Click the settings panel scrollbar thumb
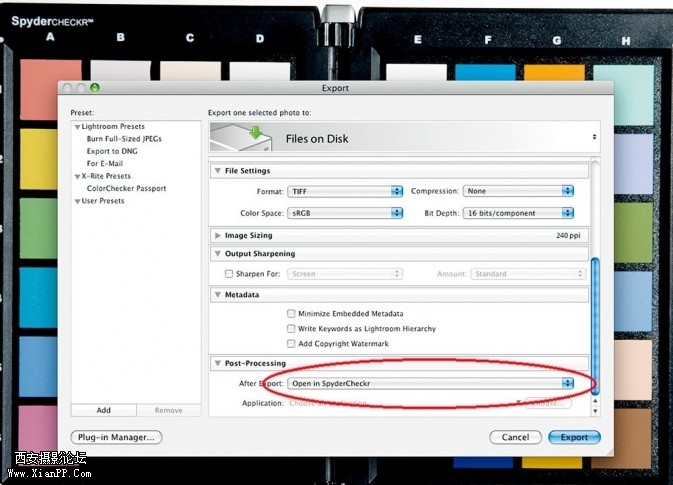673x485 pixels. pyautogui.click(x=595, y=326)
